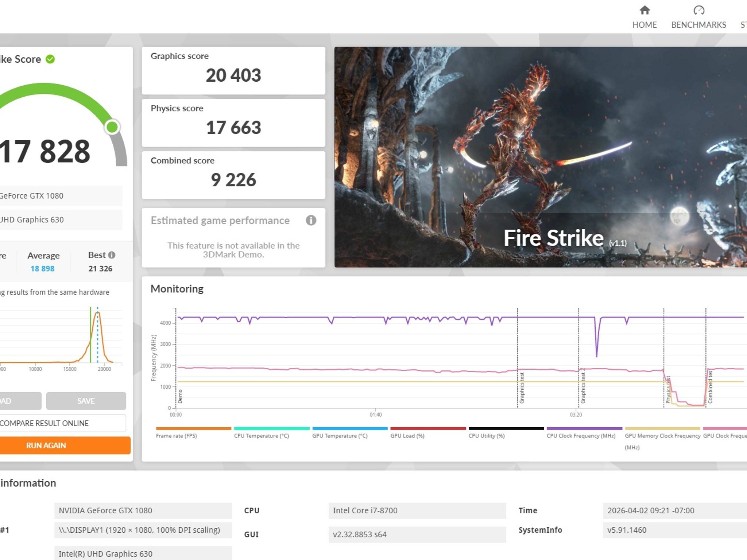This screenshot has width=747, height=560.
Task: Click the green score dial indicator knob
Action: click(112, 127)
